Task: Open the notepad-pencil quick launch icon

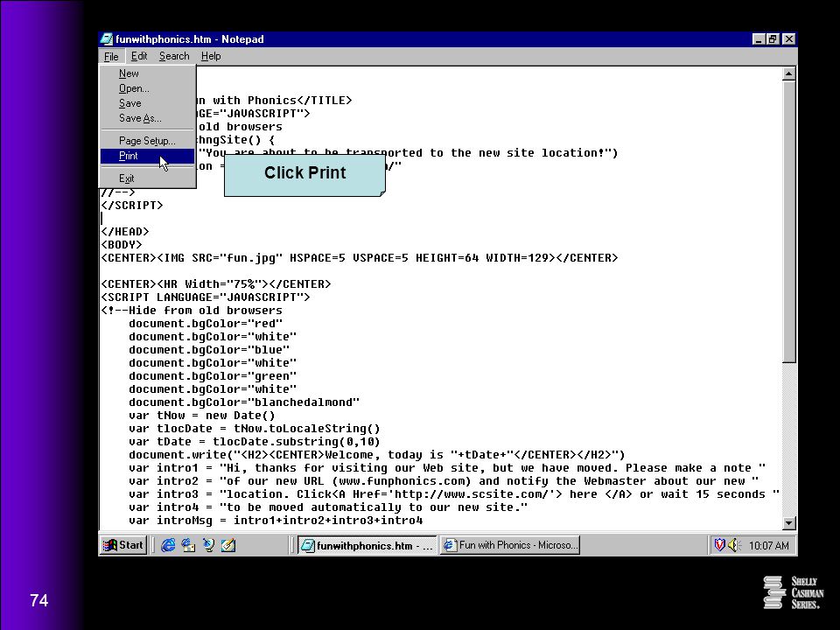Action: (228, 545)
